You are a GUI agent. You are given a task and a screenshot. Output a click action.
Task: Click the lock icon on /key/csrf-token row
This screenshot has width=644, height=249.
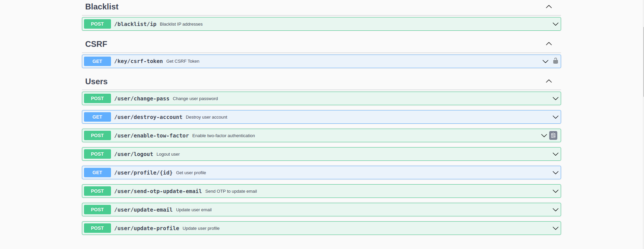pos(555,61)
